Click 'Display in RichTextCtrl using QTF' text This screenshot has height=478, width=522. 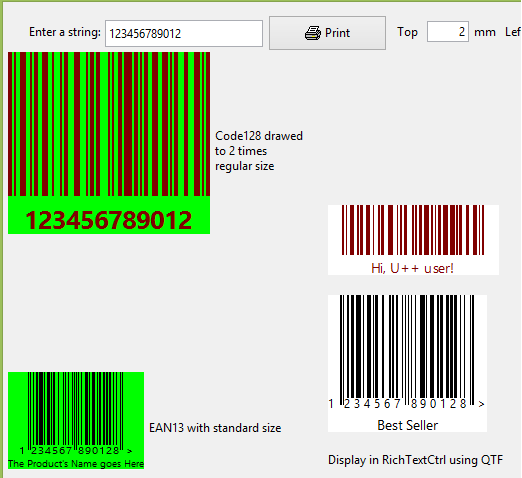point(415,460)
